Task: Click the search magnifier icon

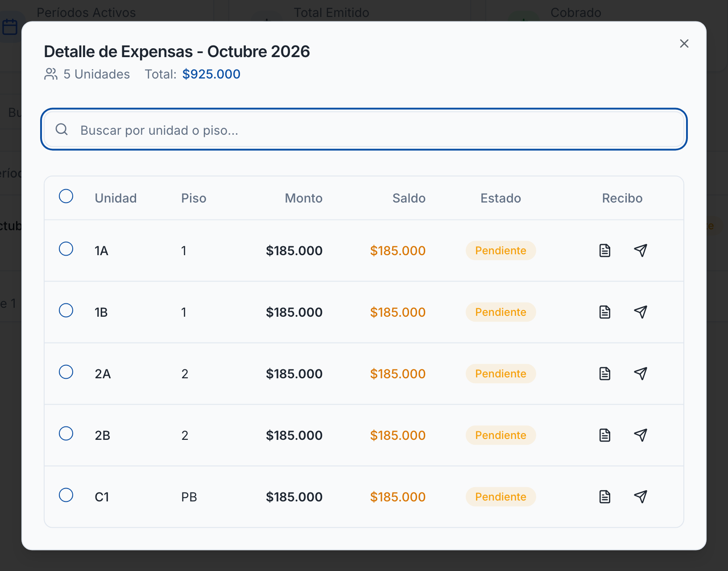Action: coord(62,129)
